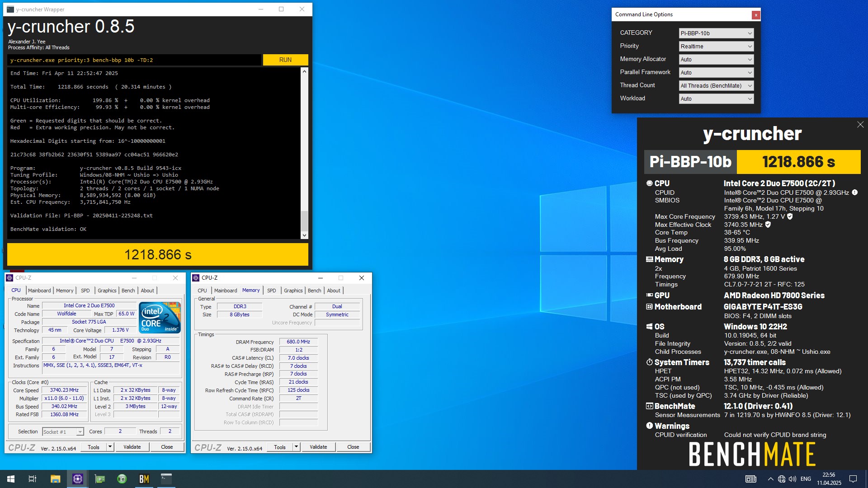Click the BenchMate version section icon
Screen dimensions: 868x488
pos(649,406)
